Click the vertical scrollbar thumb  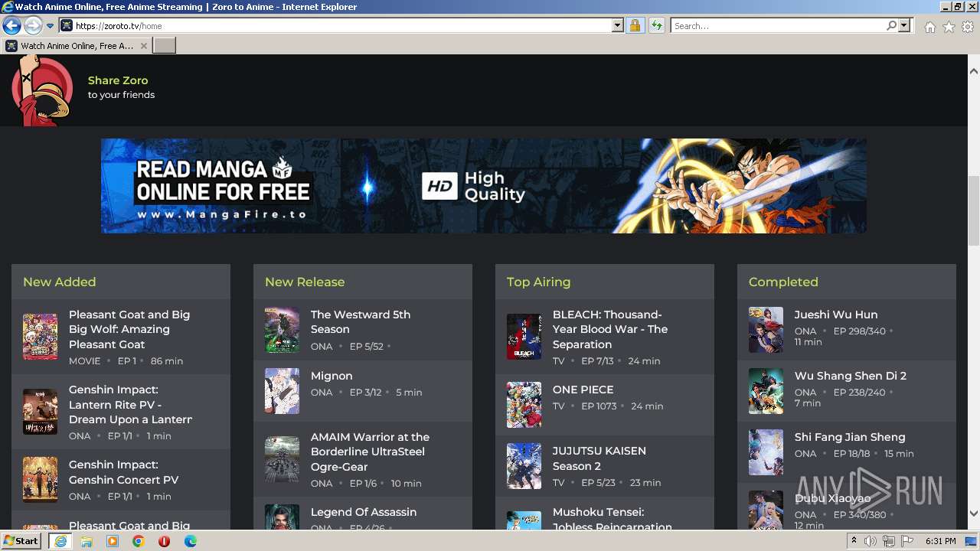coord(974,210)
